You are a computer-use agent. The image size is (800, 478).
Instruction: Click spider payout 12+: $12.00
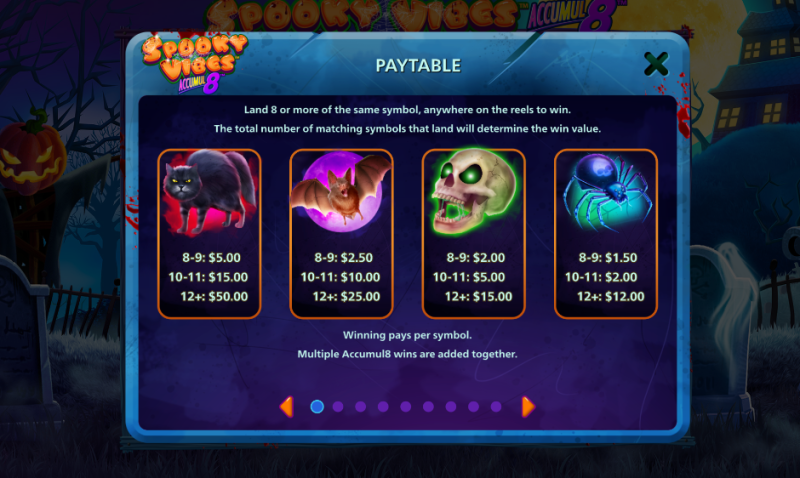[611, 296]
